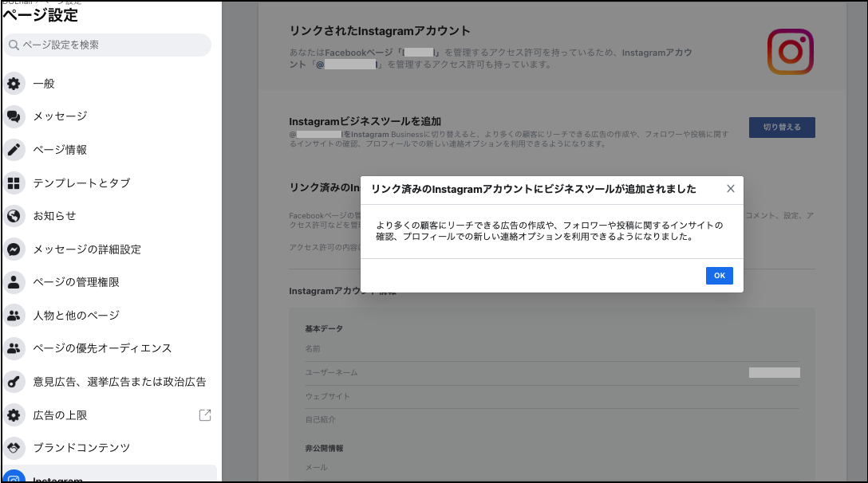Click the Instagram logo in the header
This screenshot has height=483, width=868.
[x=790, y=52]
